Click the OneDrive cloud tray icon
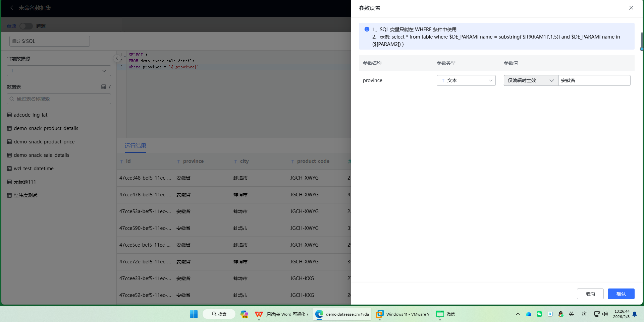This screenshot has height=322, width=644. (x=529, y=314)
